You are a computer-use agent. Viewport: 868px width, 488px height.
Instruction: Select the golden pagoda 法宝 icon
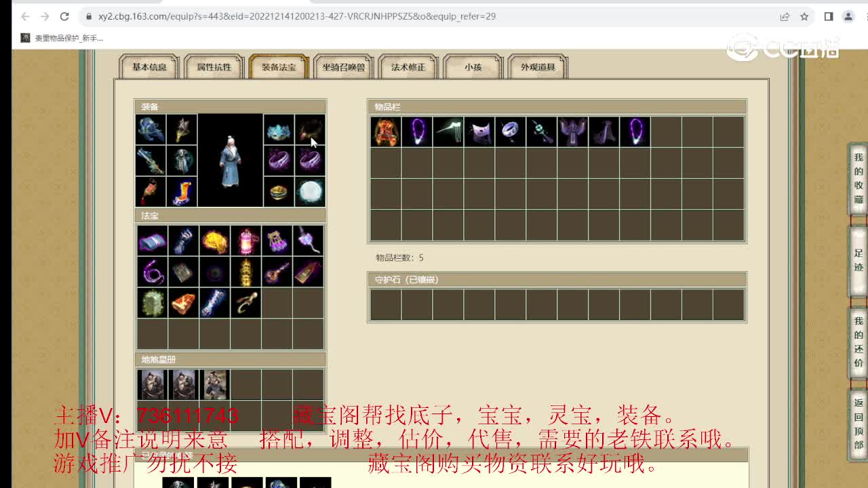(x=245, y=272)
